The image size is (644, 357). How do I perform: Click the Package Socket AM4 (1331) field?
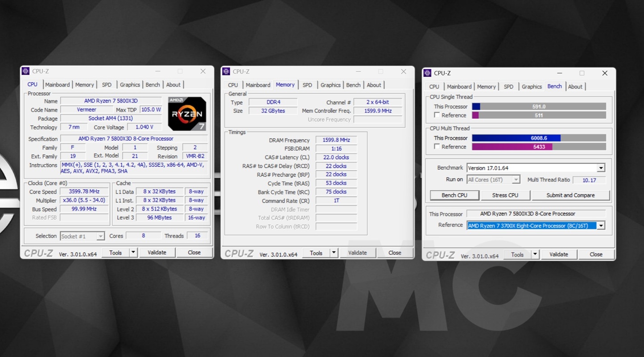[111, 119]
